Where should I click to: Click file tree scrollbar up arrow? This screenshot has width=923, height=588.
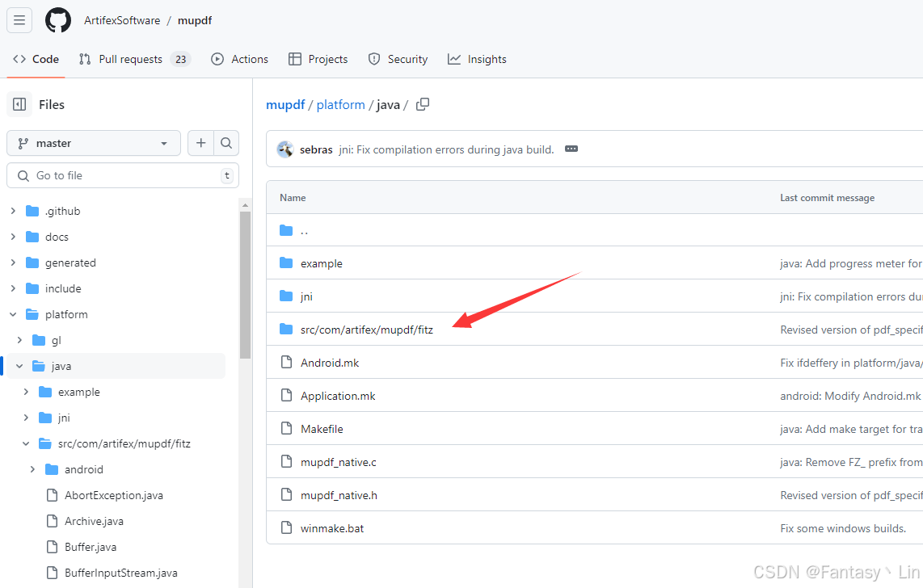(x=245, y=205)
